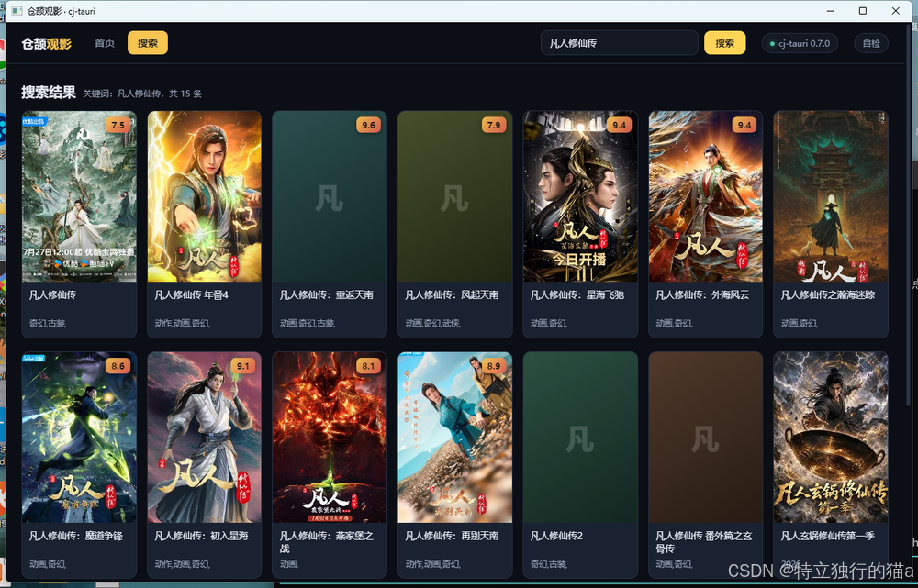Click the title 凡人修仙传 年番4

click(192, 295)
